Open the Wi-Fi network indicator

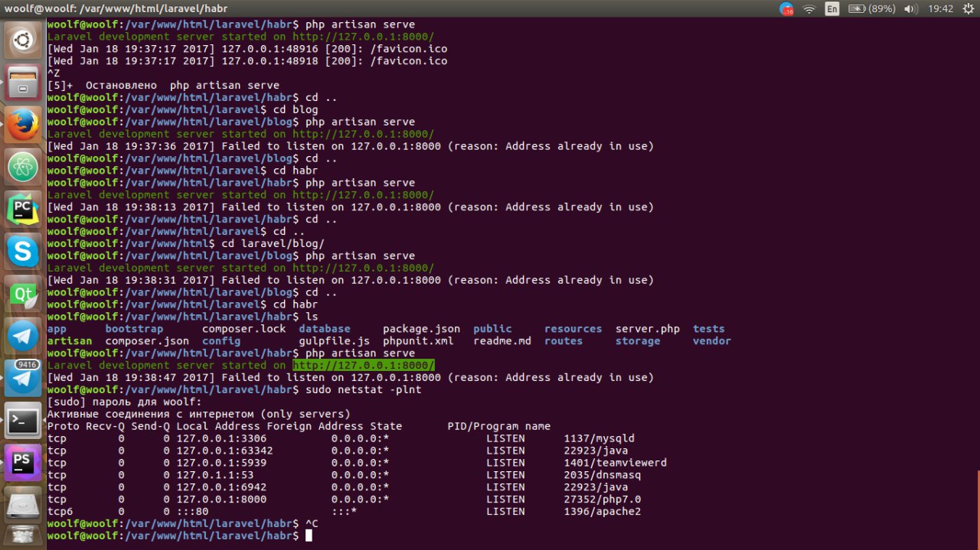tap(809, 8)
